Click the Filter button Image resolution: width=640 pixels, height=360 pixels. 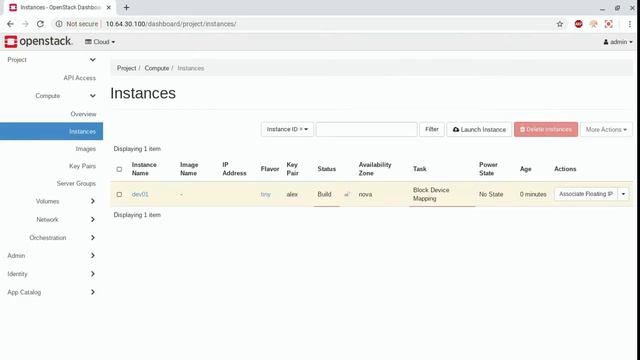pyautogui.click(x=432, y=129)
